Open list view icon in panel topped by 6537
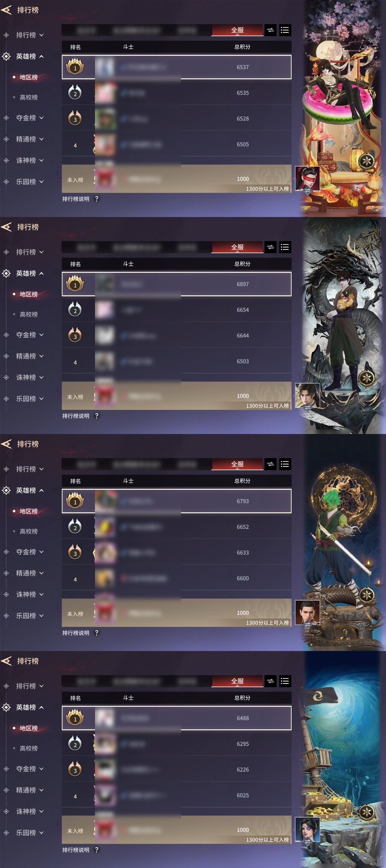Image resolution: width=386 pixels, height=868 pixels. (x=285, y=30)
